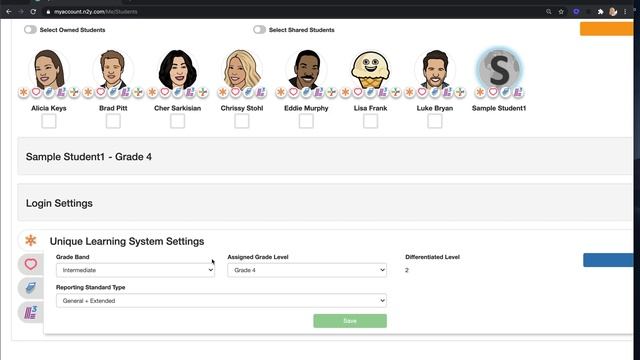The image size is (640, 360).
Task: Click Chrissy Stohl's purple L3 badge
Action: point(261,92)
